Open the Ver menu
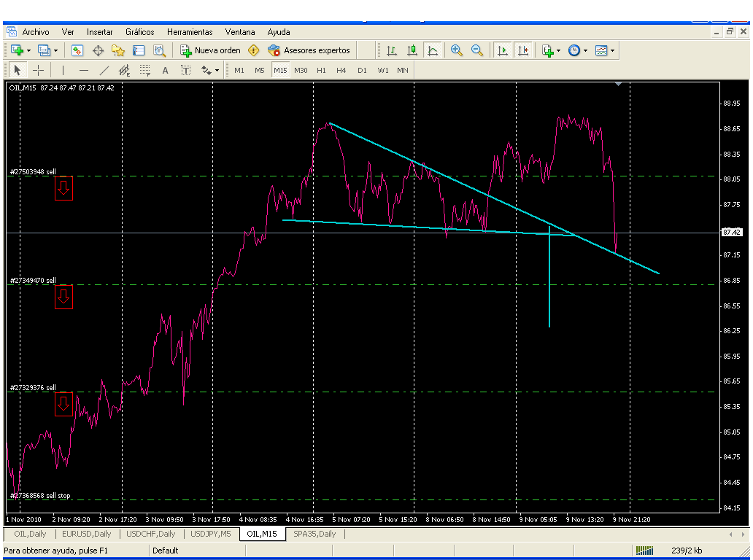Viewport: 753px width, 560px height. coord(68,32)
